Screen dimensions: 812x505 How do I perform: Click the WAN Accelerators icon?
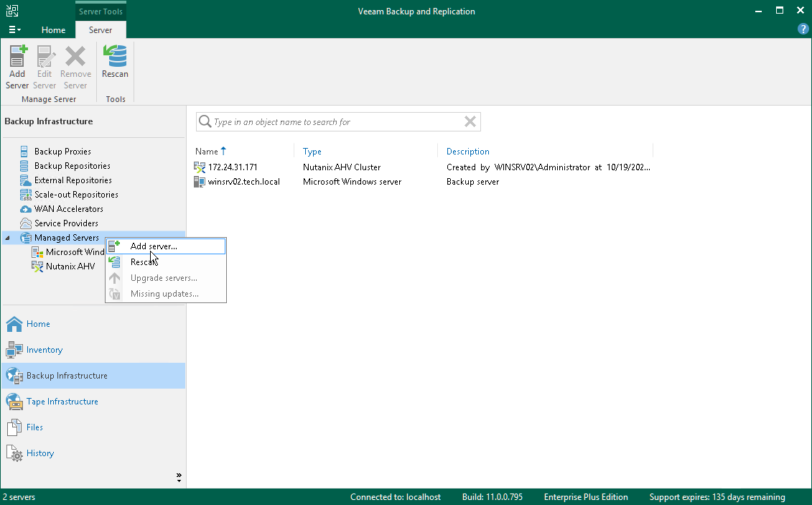tap(25, 209)
